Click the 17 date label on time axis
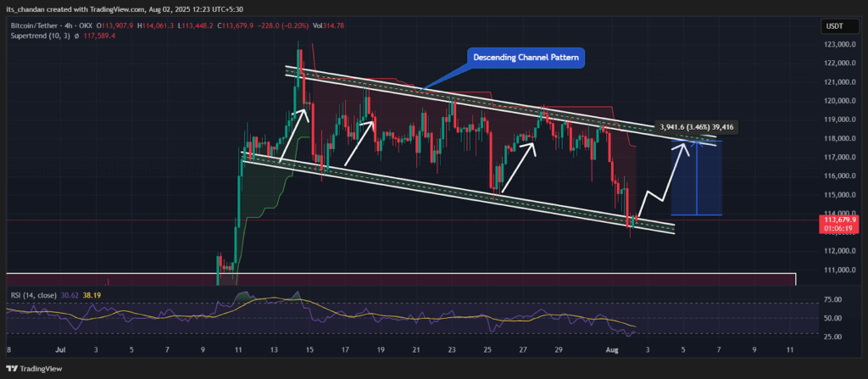The height and width of the screenshot is (379, 868). pos(345,350)
